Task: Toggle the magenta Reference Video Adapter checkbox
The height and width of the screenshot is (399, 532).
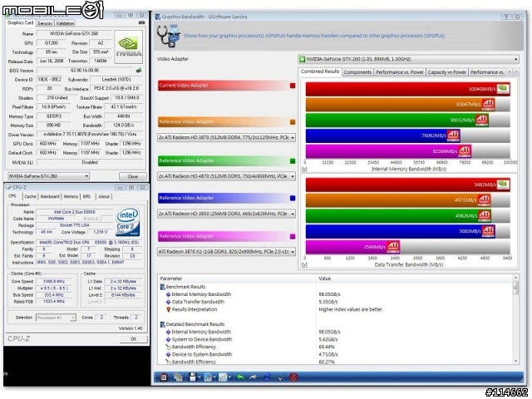Action: tap(293, 236)
